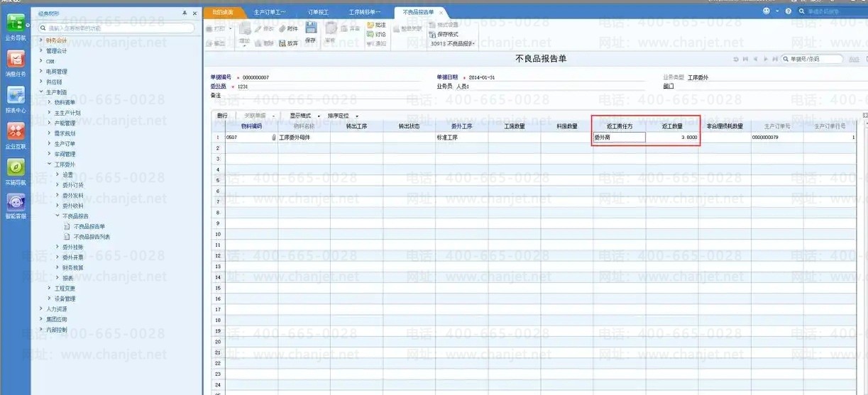Select 委外开票 tree item
Image resolution: width=868 pixels, height=395 pixels.
pos(72,257)
